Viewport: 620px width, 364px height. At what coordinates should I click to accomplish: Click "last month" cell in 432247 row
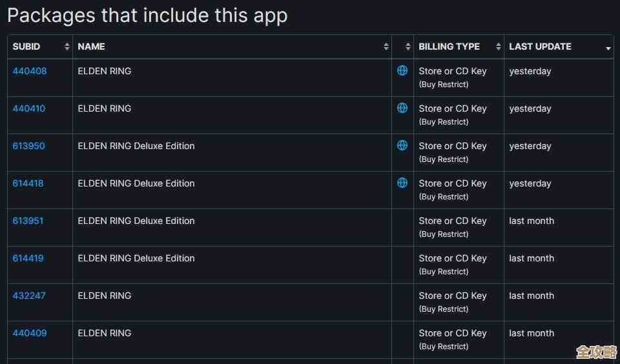[x=532, y=296]
